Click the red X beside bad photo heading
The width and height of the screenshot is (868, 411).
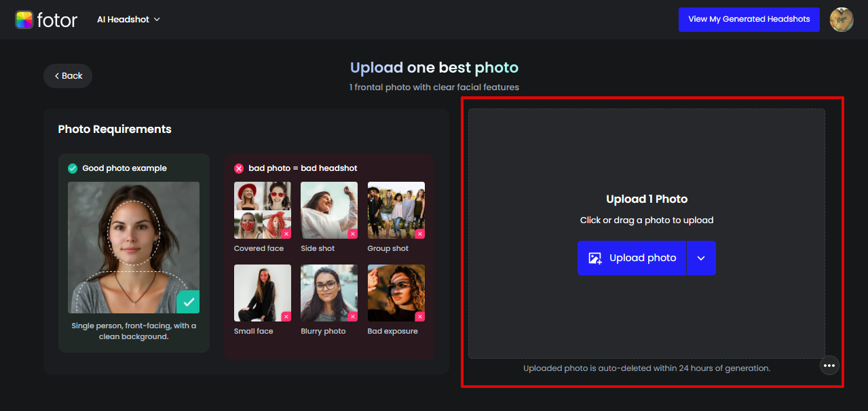click(239, 168)
